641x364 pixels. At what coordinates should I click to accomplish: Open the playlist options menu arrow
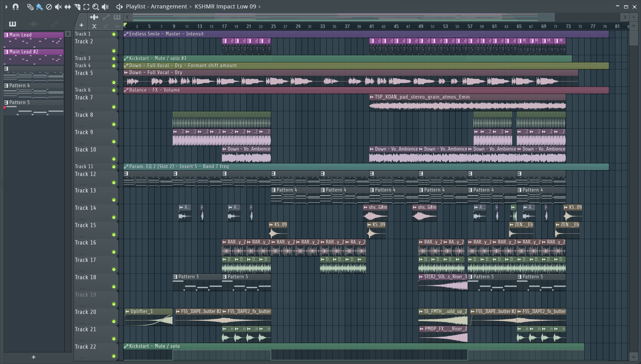(x=6, y=7)
